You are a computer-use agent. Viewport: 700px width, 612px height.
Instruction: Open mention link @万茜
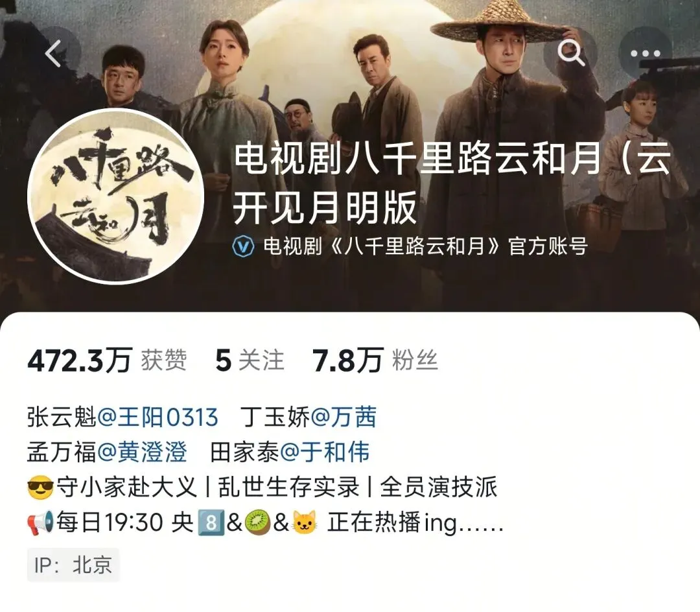pyautogui.click(x=344, y=418)
